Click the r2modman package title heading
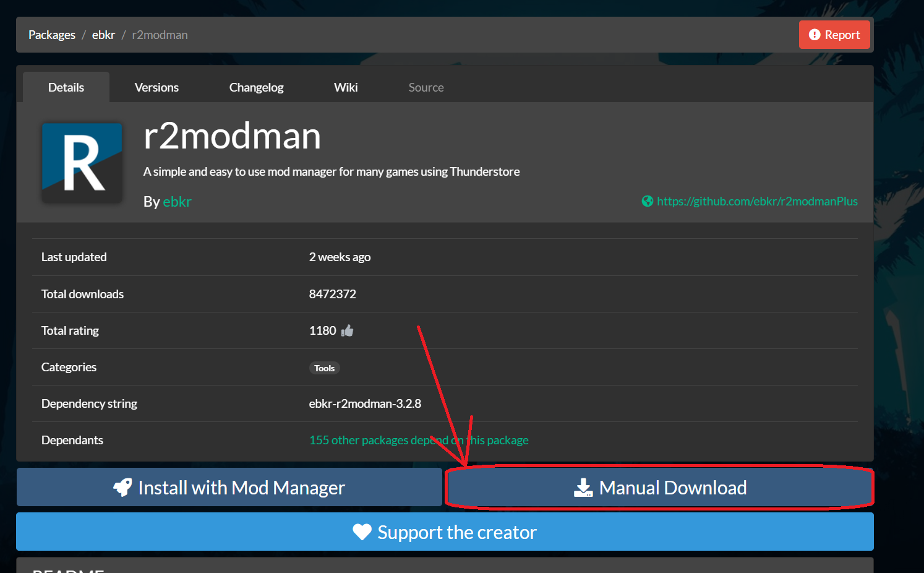 coord(232,136)
